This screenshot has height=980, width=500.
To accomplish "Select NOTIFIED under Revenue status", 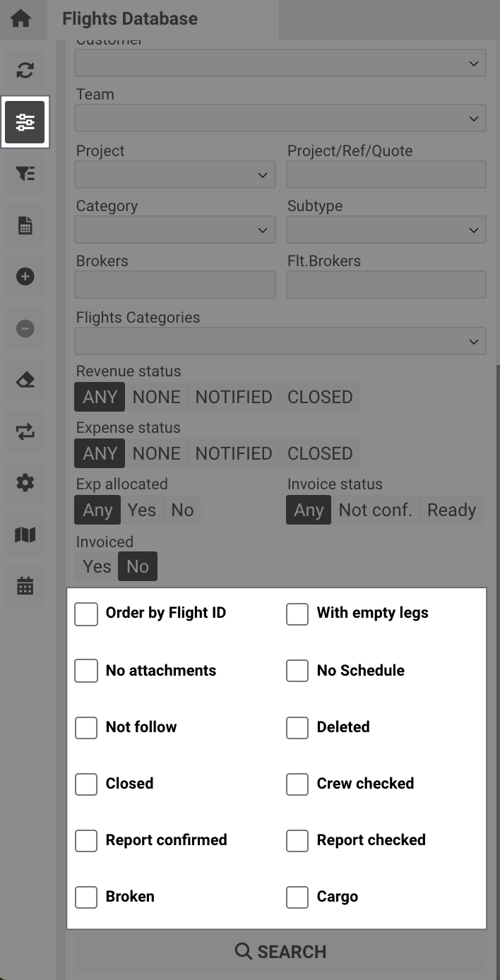I will point(233,397).
